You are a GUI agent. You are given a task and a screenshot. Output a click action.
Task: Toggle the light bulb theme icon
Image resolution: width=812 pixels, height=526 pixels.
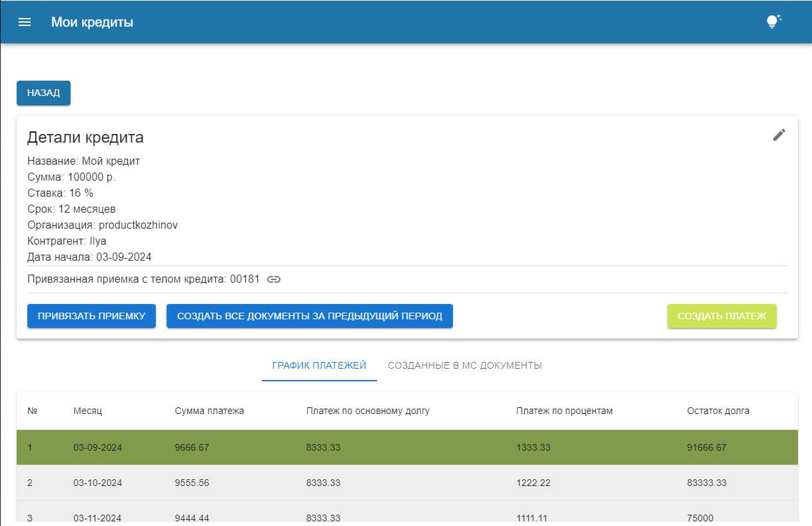(x=773, y=22)
